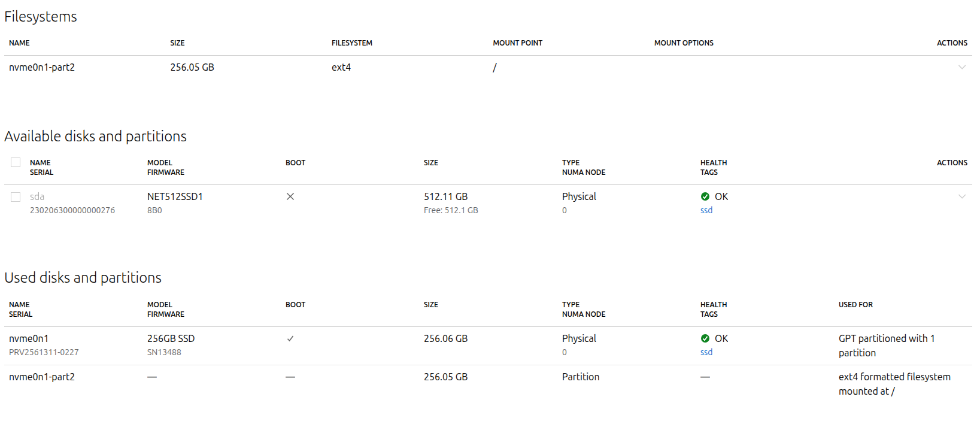
Task: Click the SIZE column header in Filesystems
Action: click(x=177, y=43)
